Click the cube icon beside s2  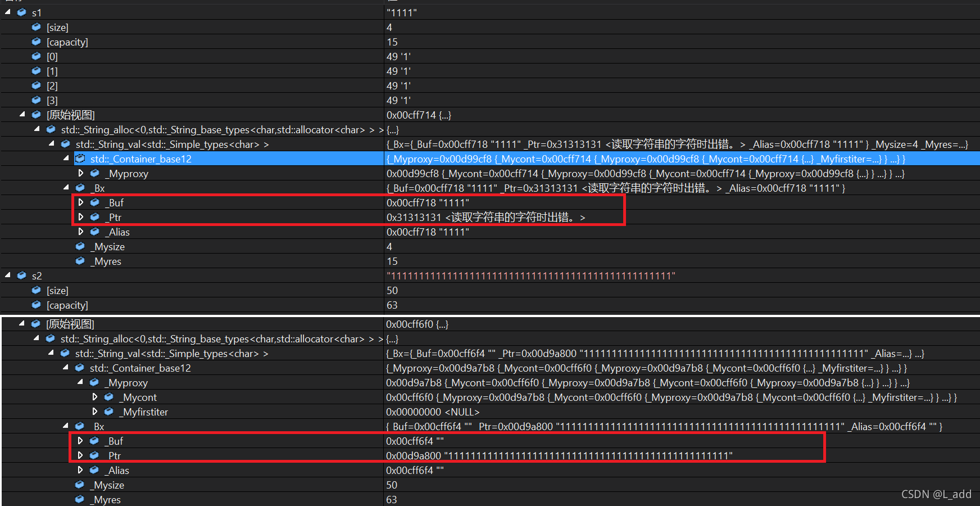[22, 275]
